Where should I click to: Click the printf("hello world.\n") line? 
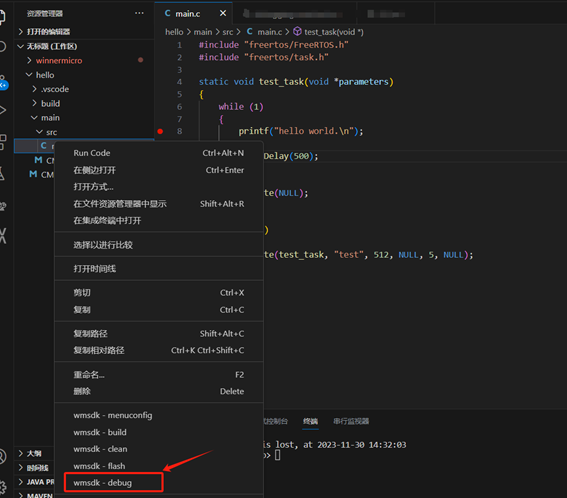pos(300,131)
